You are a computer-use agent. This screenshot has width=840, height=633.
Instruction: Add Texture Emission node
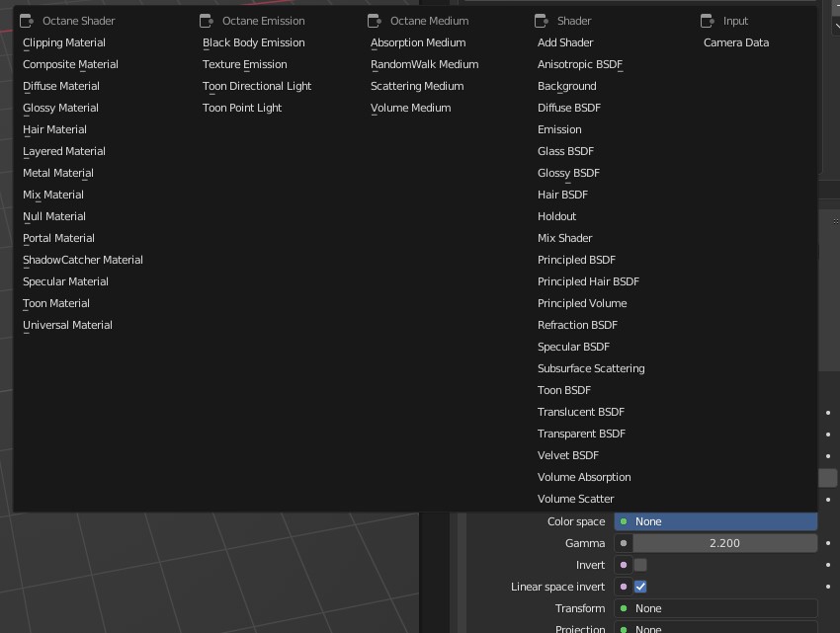coord(245,64)
